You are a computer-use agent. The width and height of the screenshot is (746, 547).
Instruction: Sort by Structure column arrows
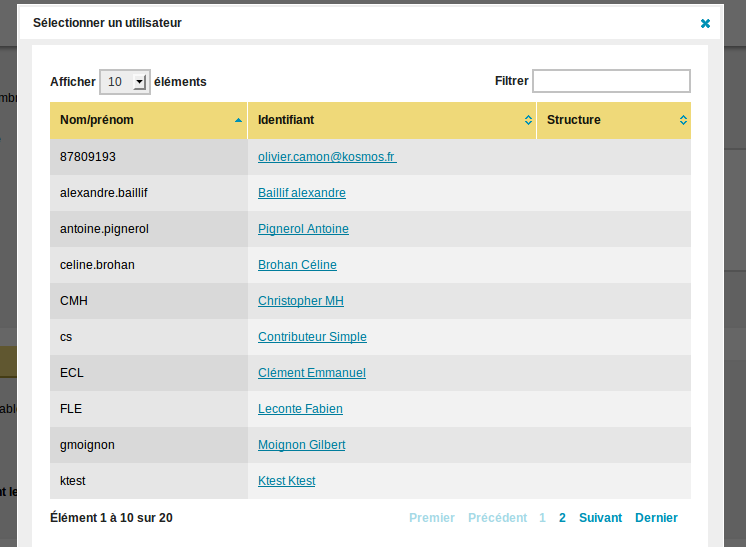(x=683, y=120)
